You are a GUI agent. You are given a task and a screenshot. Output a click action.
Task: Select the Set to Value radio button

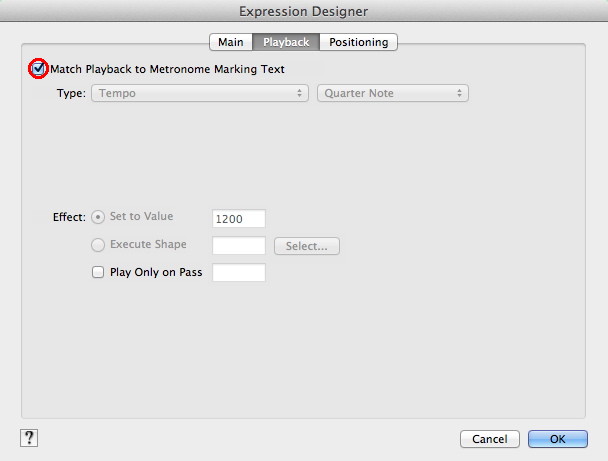pyautogui.click(x=98, y=217)
